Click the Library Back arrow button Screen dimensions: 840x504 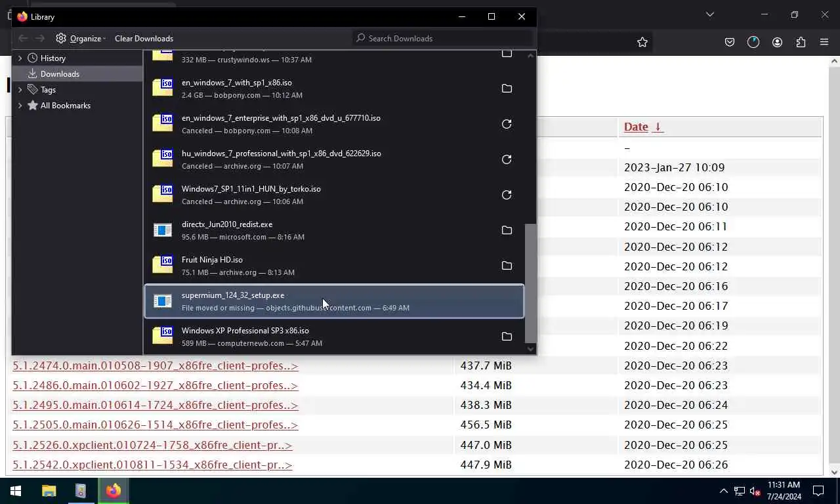coord(23,38)
